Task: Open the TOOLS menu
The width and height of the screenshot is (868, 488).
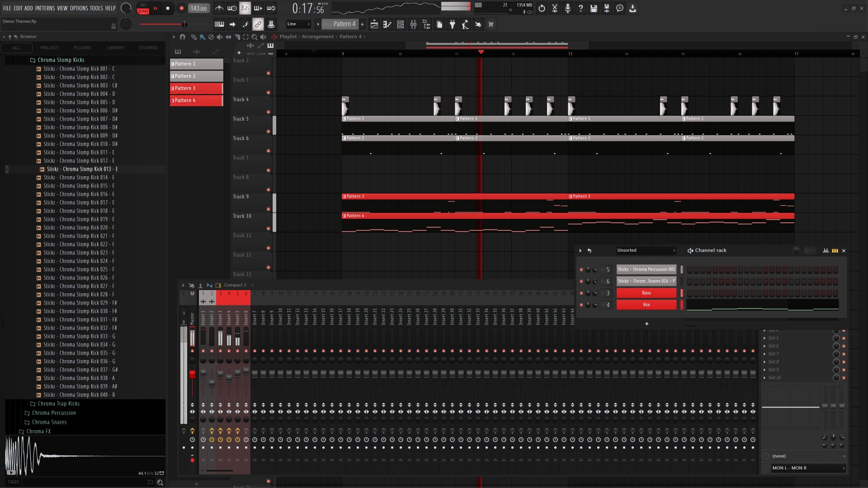Action: coord(96,8)
